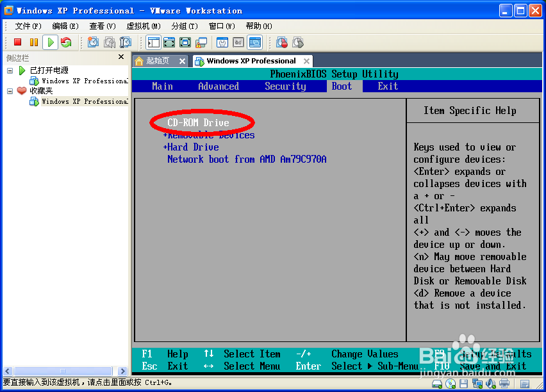This screenshot has height=392, width=546.
Task: Select Network boot from AMD Am79C970A
Action: pyautogui.click(x=247, y=159)
